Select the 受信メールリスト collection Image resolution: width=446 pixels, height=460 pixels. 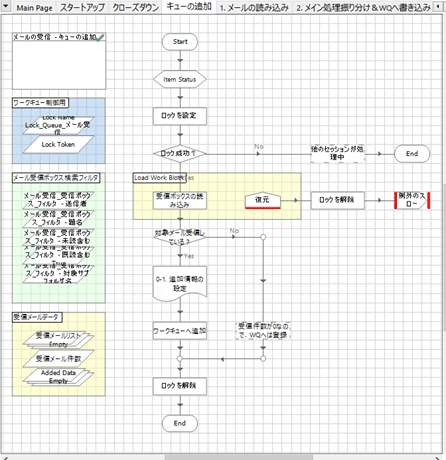tap(58, 340)
